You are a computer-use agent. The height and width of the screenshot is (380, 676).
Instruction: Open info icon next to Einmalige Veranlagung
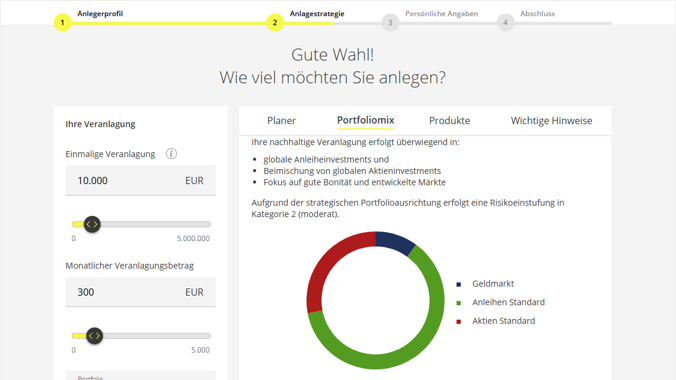point(171,154)
